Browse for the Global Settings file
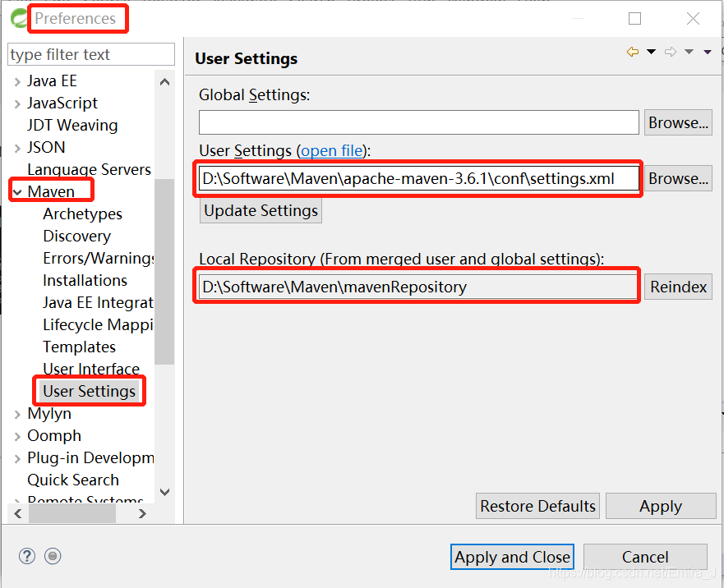 (678, 122)
